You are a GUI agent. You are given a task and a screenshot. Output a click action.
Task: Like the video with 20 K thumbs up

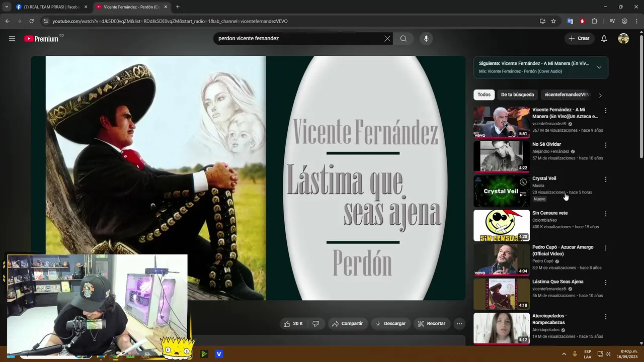click(293, 324)
